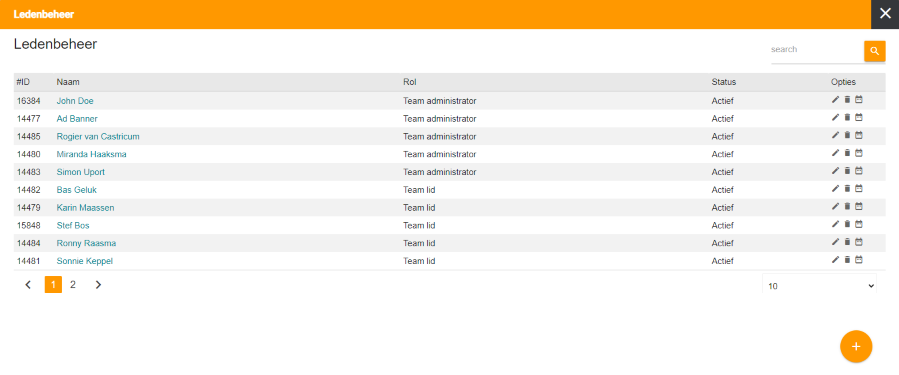The width and height of the screenshot is (899, 375).
Task: Go to the next page using the right chevron
Action: click(x=98, y=284)
